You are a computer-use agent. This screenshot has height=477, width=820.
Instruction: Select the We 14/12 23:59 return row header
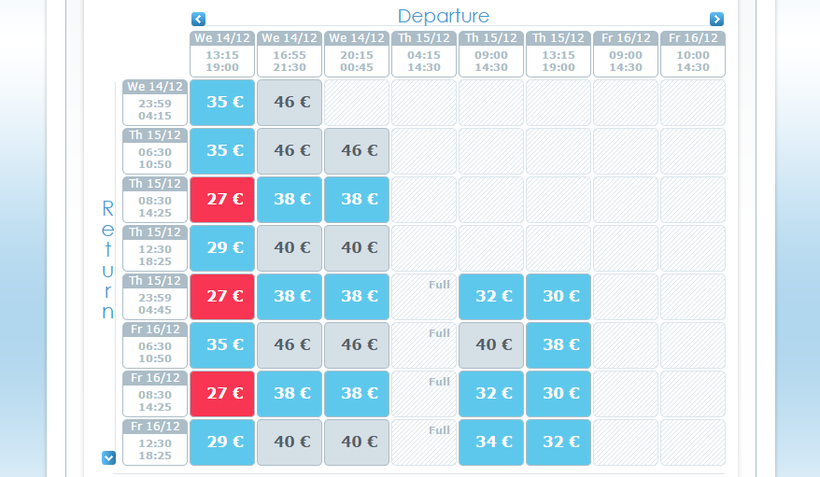[155, 102]
